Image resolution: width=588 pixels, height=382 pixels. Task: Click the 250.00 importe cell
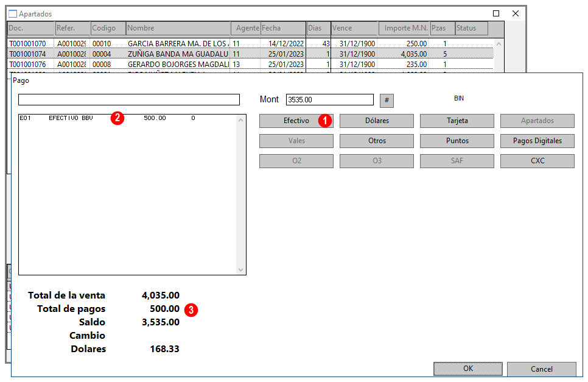416,43
